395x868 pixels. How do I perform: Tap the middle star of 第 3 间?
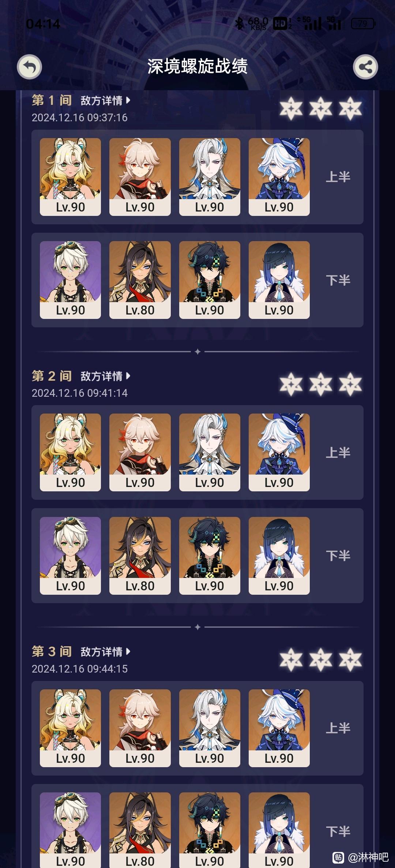coord(321,660)
